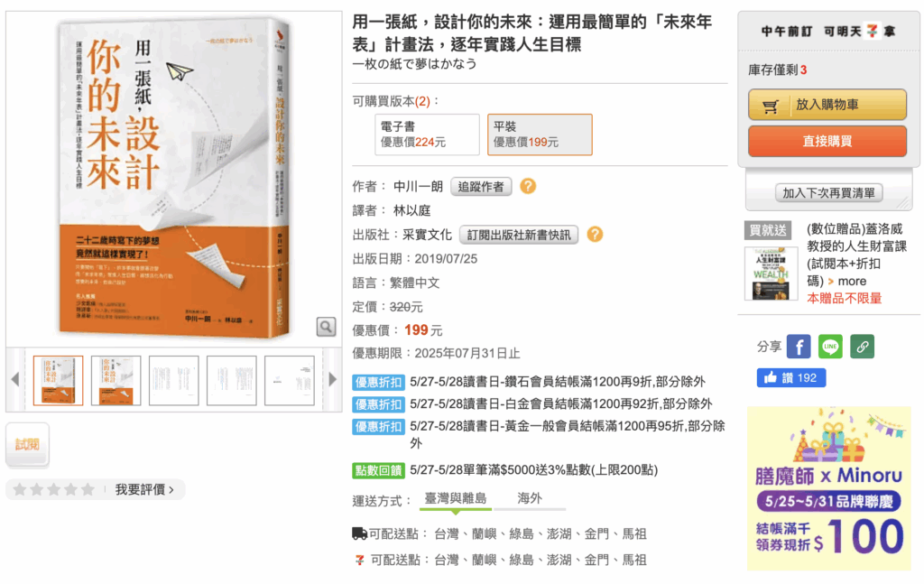Click the question mark beside 訂閱出版社新書快訊
This screenshot has height=584, width=924.
click(595, 235)
